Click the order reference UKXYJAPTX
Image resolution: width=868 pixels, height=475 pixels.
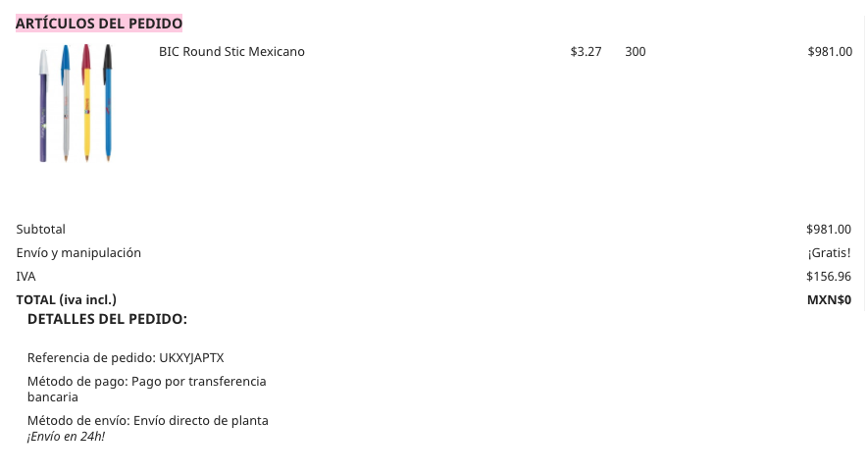[x=191, y=357]
